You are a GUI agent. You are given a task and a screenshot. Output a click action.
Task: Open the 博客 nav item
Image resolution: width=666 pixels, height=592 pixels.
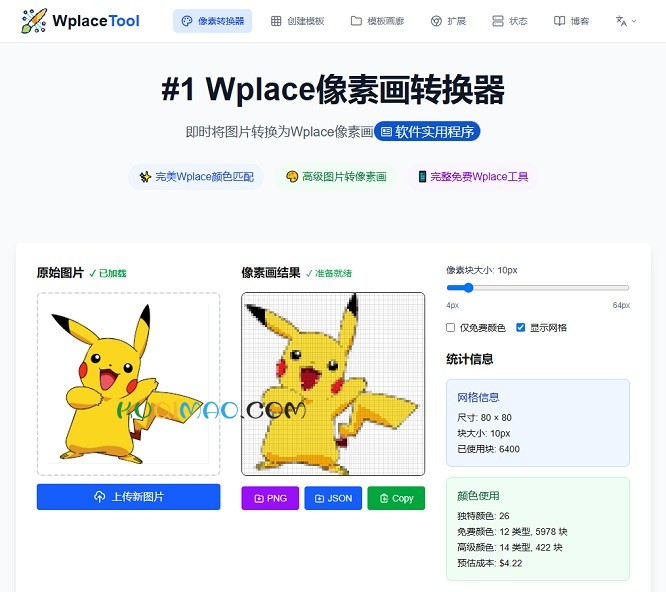click(571, 21)
